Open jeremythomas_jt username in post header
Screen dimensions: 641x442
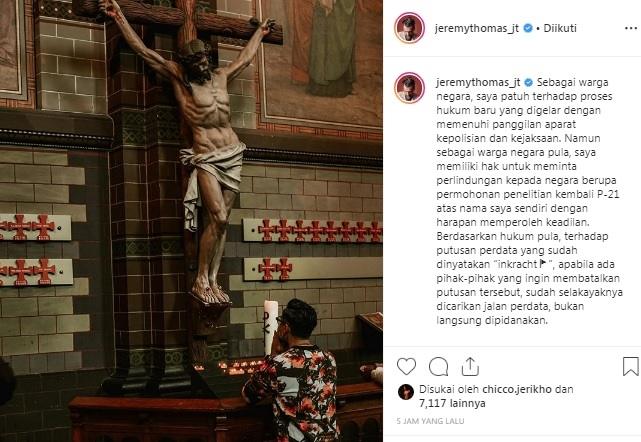tap(477, 28)
